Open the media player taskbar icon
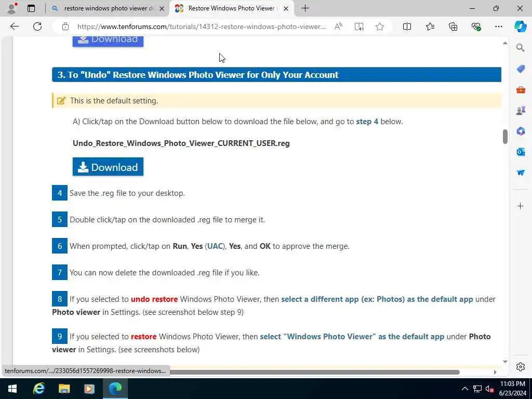 click(89, 389)
